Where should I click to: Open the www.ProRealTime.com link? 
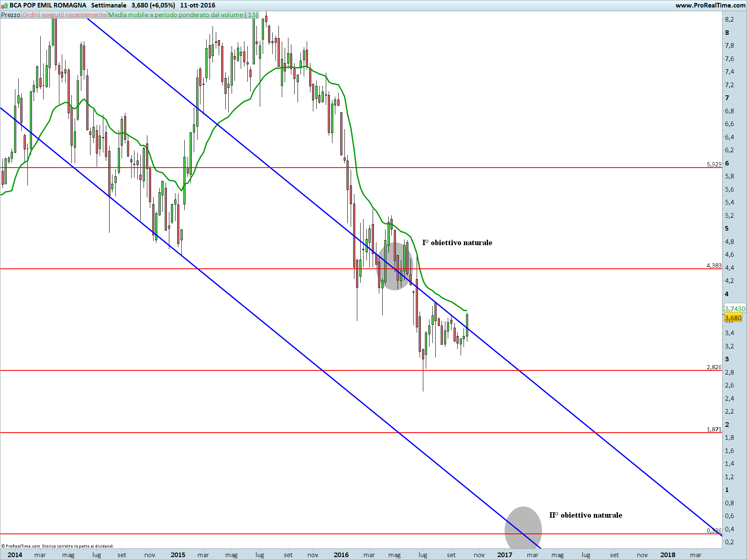click(710, 5)
